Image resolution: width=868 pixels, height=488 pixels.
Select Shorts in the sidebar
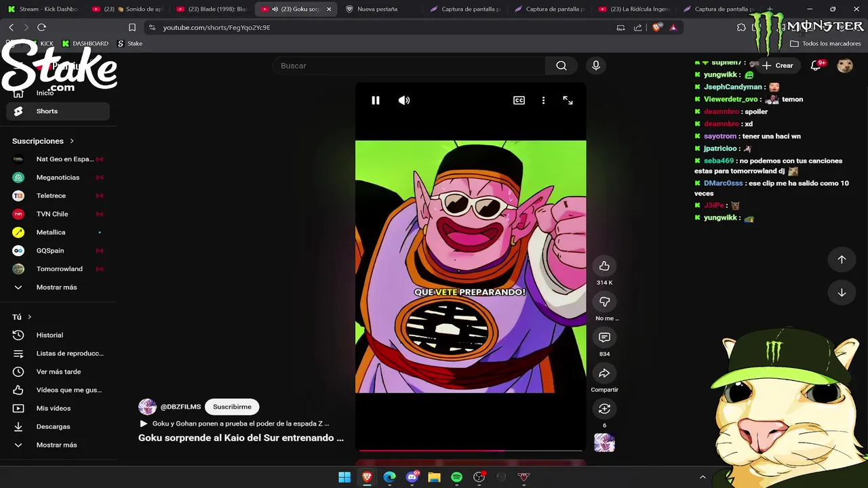coord(58,111)
